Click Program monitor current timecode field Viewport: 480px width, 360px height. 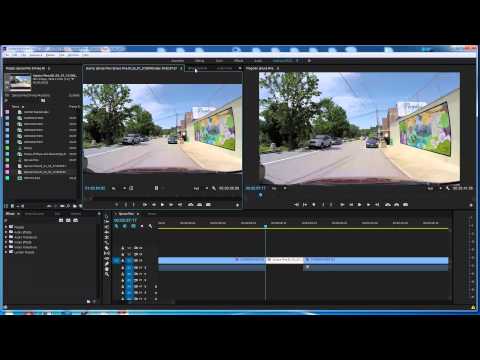[255, 188]
